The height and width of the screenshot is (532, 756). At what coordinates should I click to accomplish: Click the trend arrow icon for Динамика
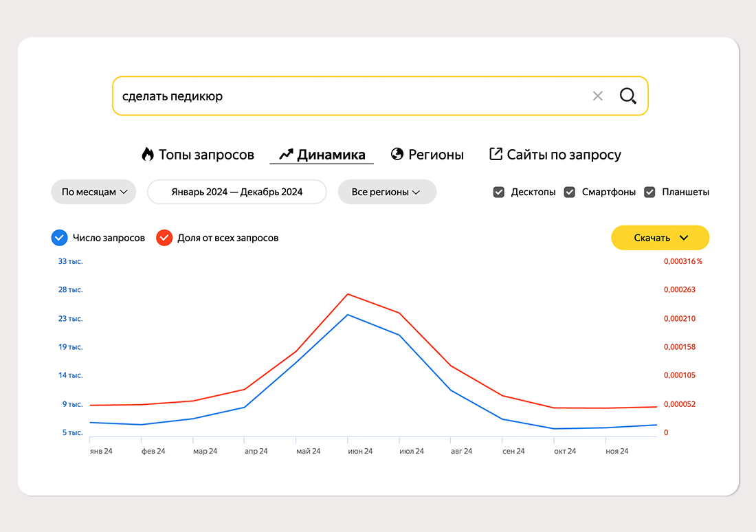coord(286,155)
